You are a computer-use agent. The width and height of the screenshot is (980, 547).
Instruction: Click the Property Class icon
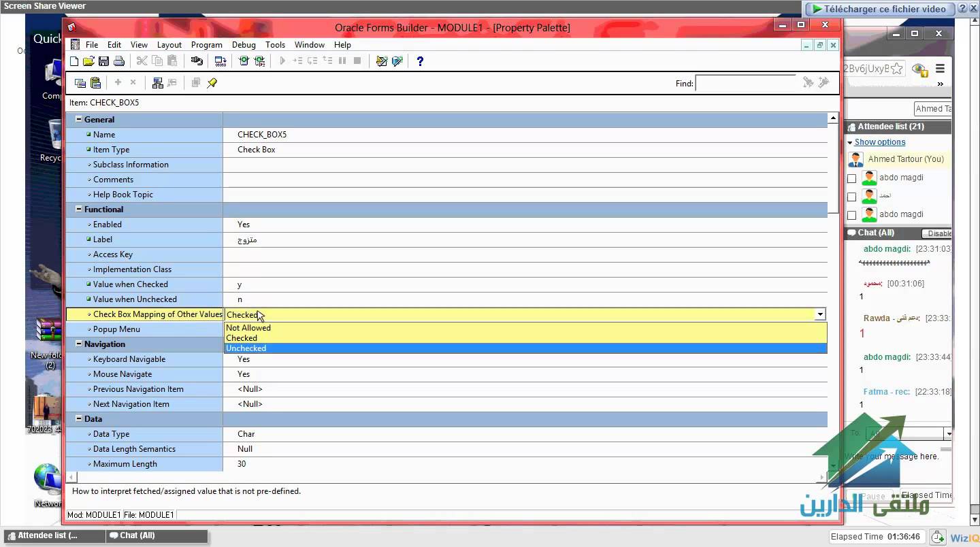click(x=157, y=83)
